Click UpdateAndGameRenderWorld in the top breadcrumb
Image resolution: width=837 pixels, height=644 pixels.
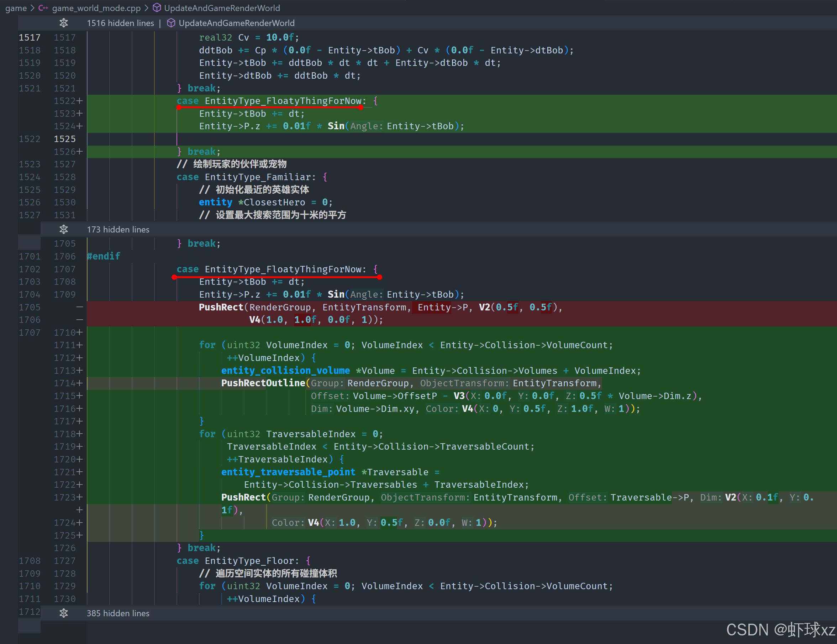click(x=222, y=8)
